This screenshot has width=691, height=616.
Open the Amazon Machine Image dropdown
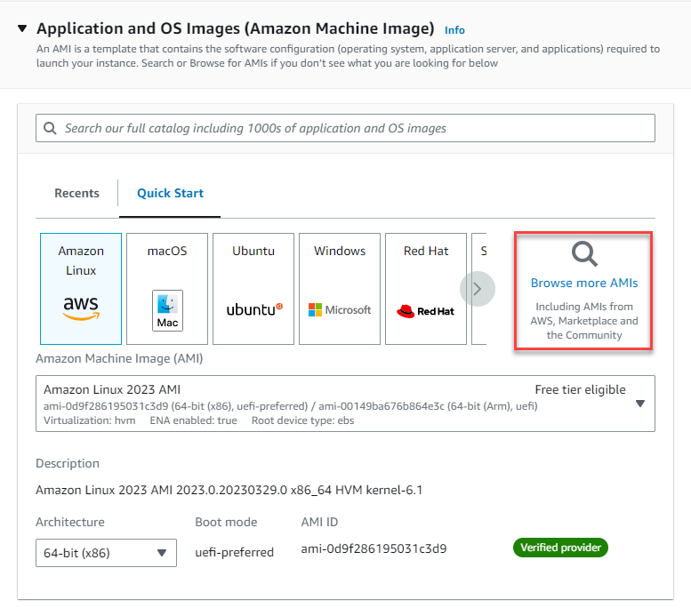(x=639, y=404)
